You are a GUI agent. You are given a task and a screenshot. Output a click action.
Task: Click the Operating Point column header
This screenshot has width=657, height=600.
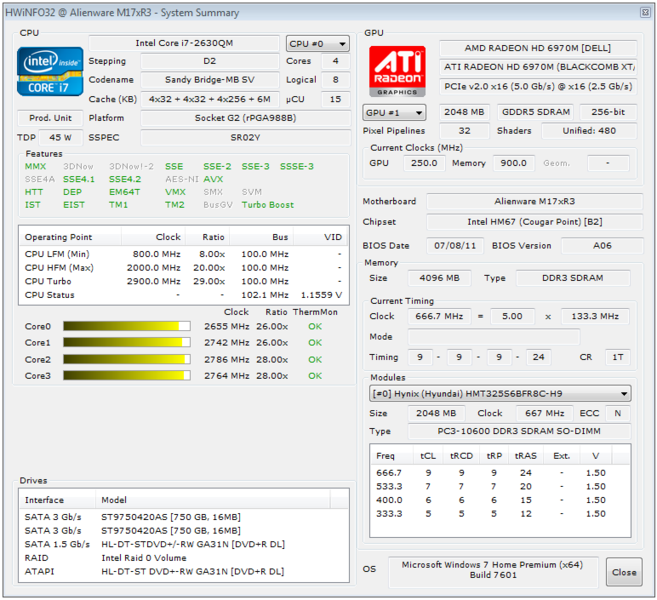pyautogui.click(x=70, y=237)
